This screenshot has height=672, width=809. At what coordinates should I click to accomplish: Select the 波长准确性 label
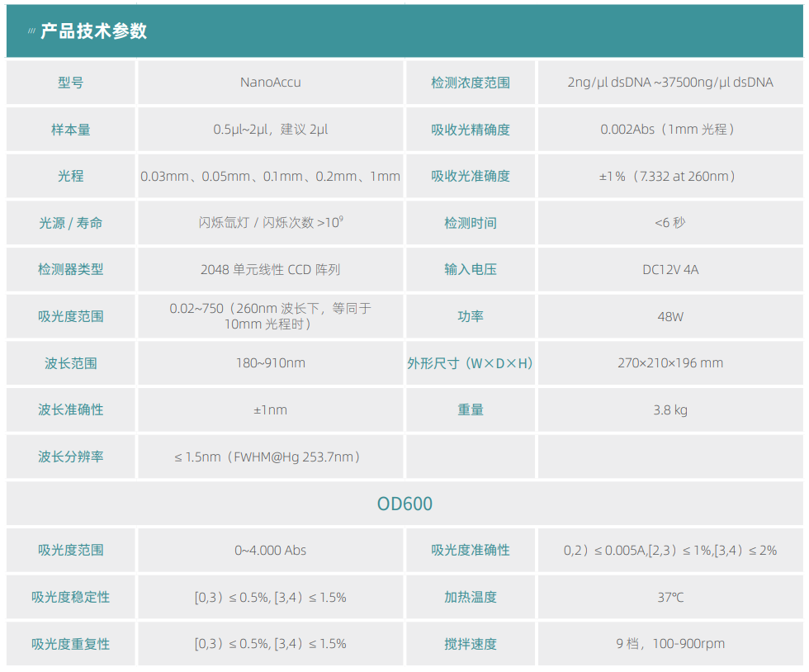pos(71,409)
